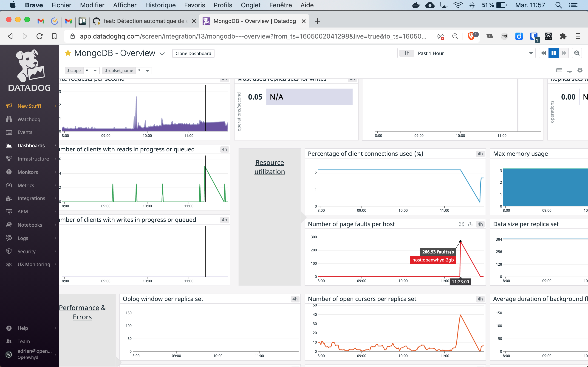Image resolution: width=588 pixels, height=367 pixels.
Task: Pause live dashboard updates
Action: [x=554, y=53]
